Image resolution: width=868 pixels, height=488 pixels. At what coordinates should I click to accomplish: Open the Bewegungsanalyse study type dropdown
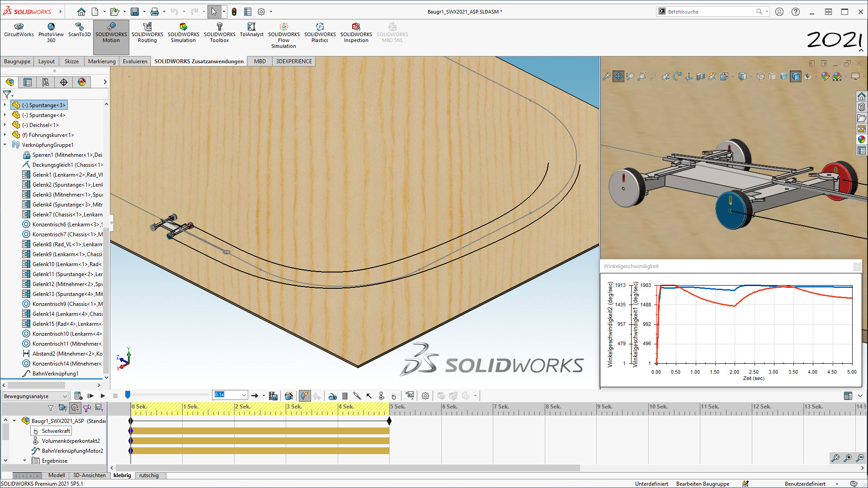coord(35,396)
